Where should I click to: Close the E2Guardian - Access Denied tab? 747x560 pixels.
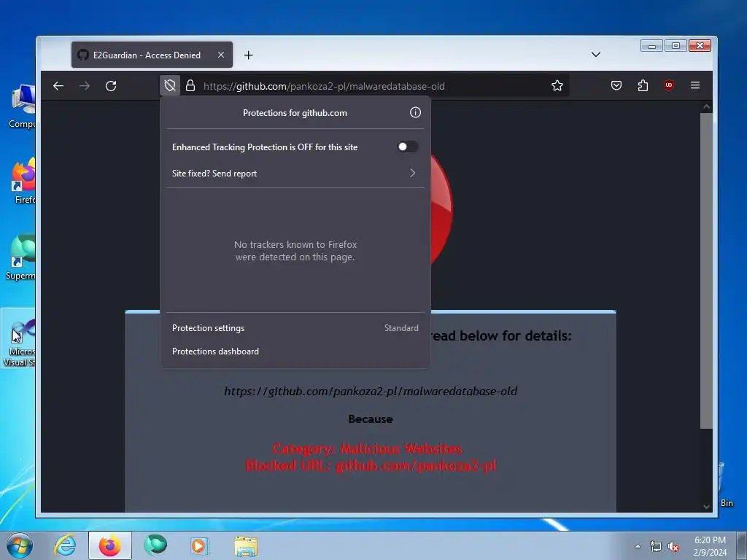click(221, 55)
